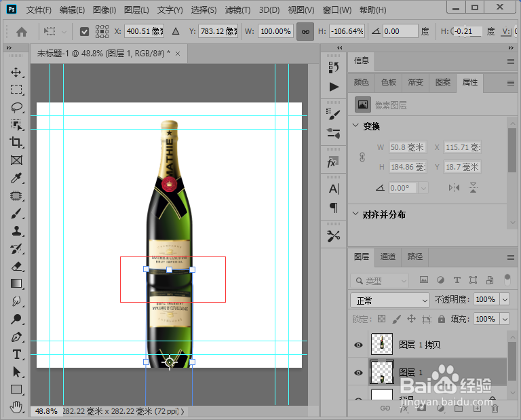Select the Crop tool
Viewport: 521px width, 420px height.
(x=16, y=142)
